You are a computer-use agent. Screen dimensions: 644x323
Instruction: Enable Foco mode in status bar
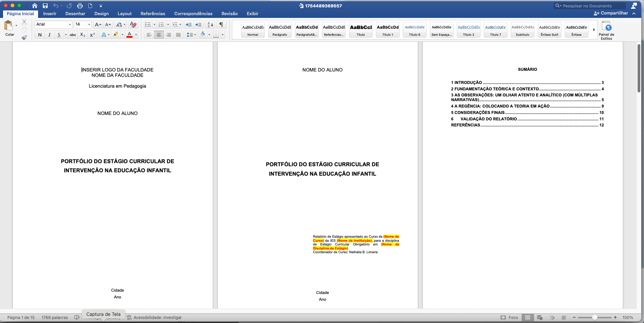(x=509, y=318)
